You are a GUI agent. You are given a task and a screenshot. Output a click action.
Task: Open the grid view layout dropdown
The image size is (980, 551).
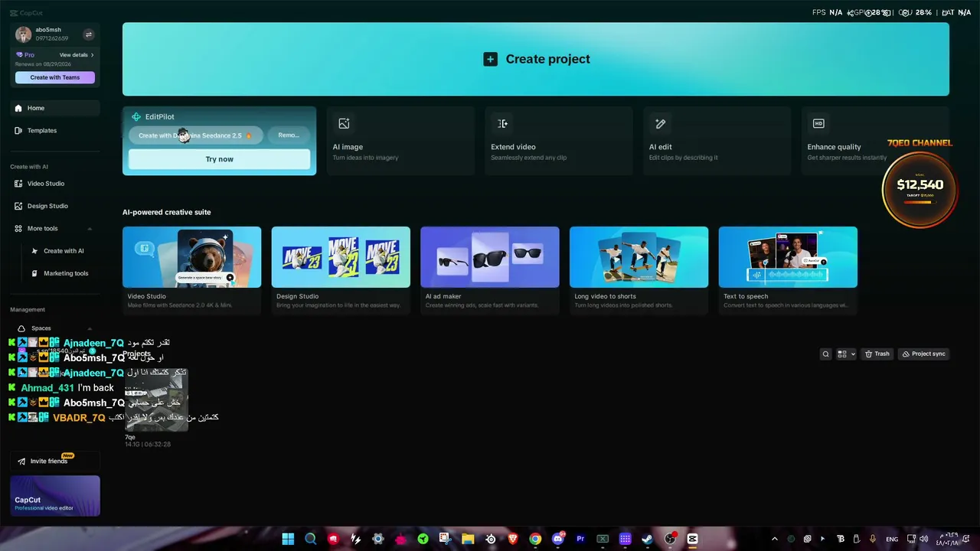(x=846, y=354)
